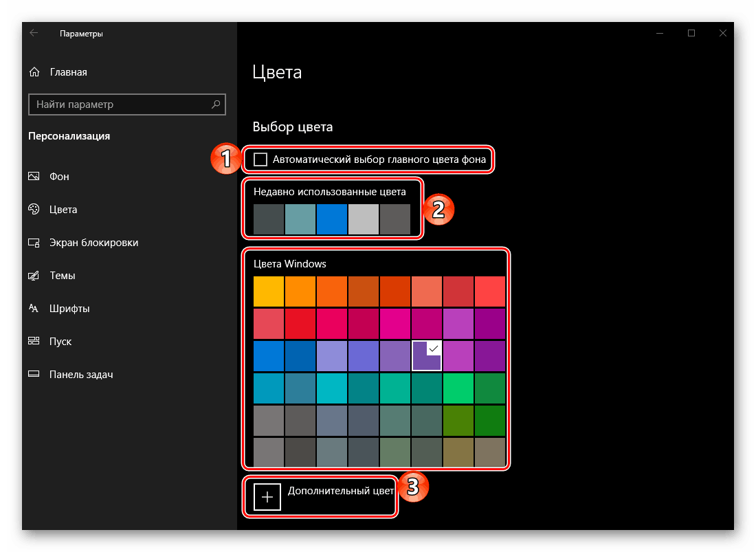Select Цвета in the sidebar
Viewport: 756px width, 552px height.
pos(63,209)
